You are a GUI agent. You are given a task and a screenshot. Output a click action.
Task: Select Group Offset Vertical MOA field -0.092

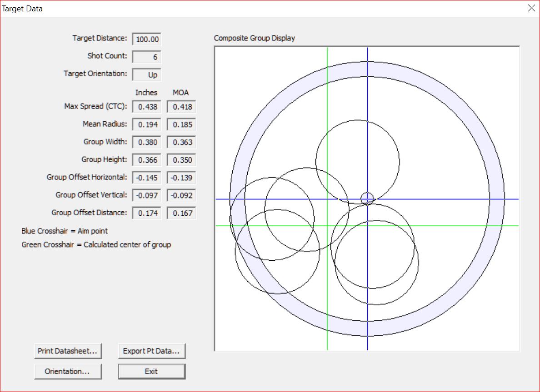[x=181, y=195]
